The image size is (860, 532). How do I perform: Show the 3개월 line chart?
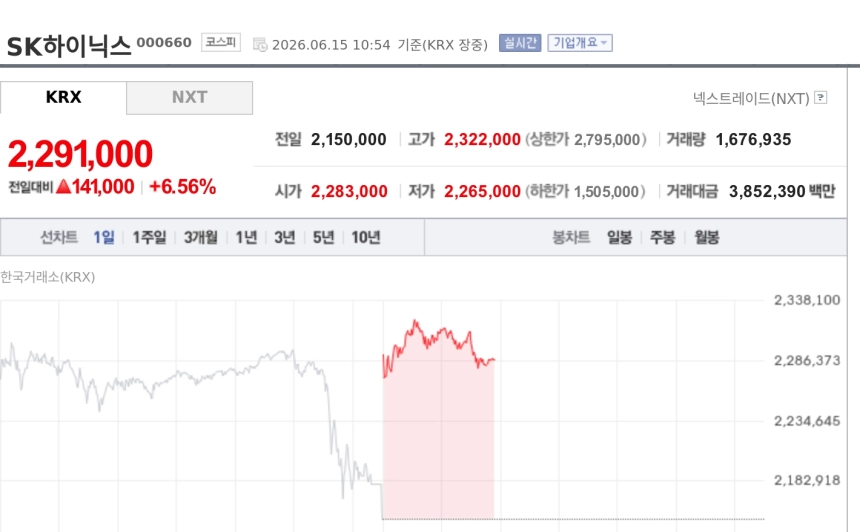coord(201,237)
